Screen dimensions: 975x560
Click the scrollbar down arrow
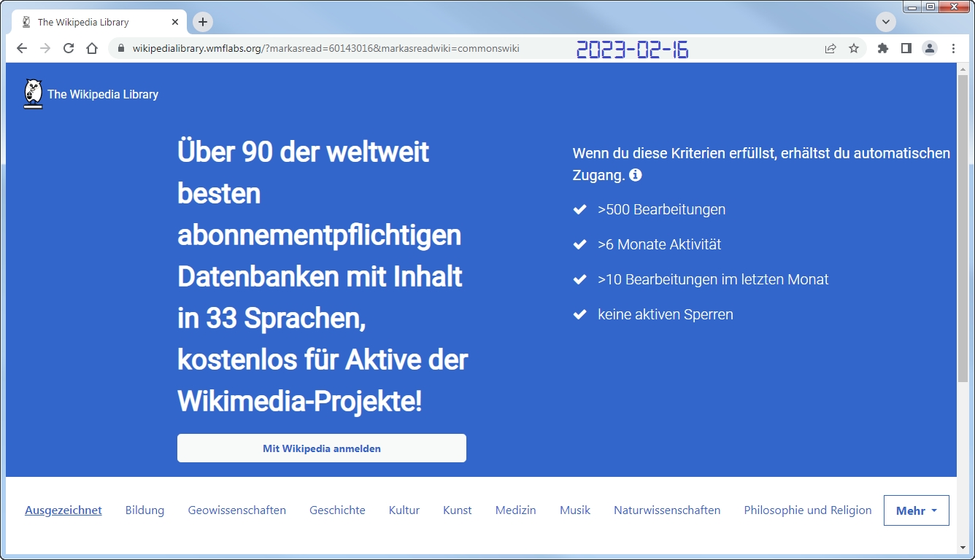coord(963,547)
